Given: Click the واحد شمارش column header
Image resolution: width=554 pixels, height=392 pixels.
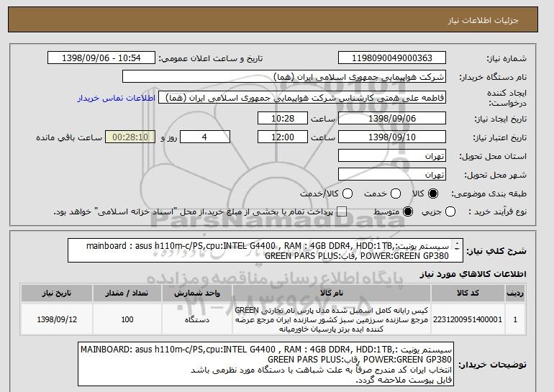Looking at the screenshot, I should (197, 293).
